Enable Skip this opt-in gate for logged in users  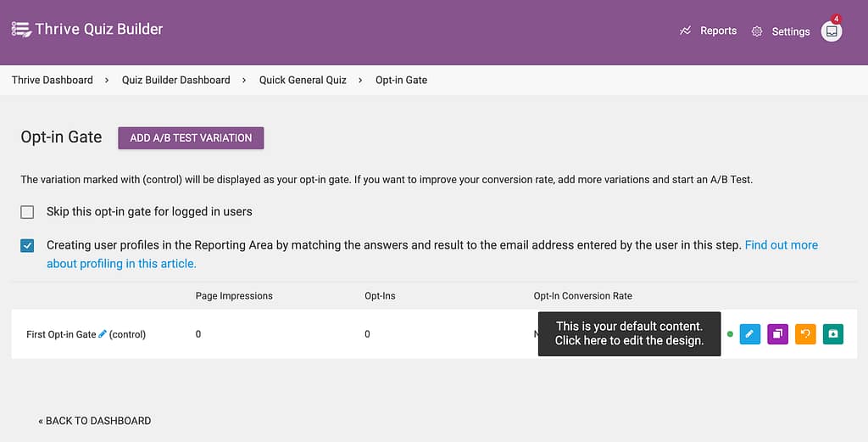pos(27,212)
